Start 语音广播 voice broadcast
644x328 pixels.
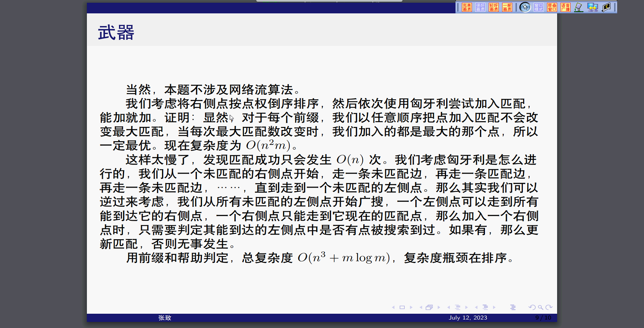point(566,7)
